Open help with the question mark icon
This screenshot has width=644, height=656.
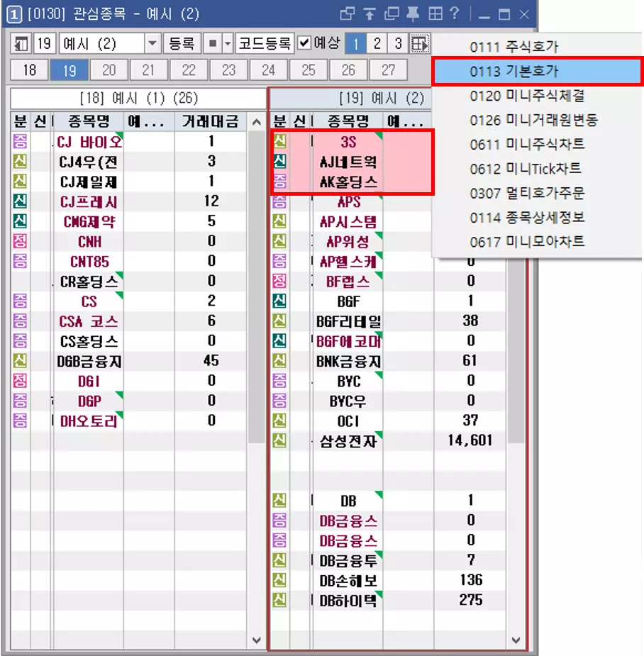pyautogui.click(x=455, y=13)
